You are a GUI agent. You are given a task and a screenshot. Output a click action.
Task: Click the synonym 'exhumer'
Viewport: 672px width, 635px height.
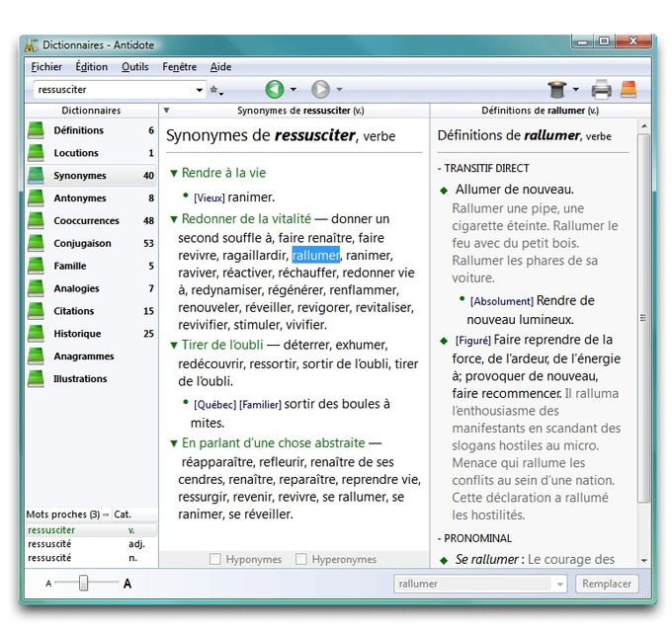[360, 345]
